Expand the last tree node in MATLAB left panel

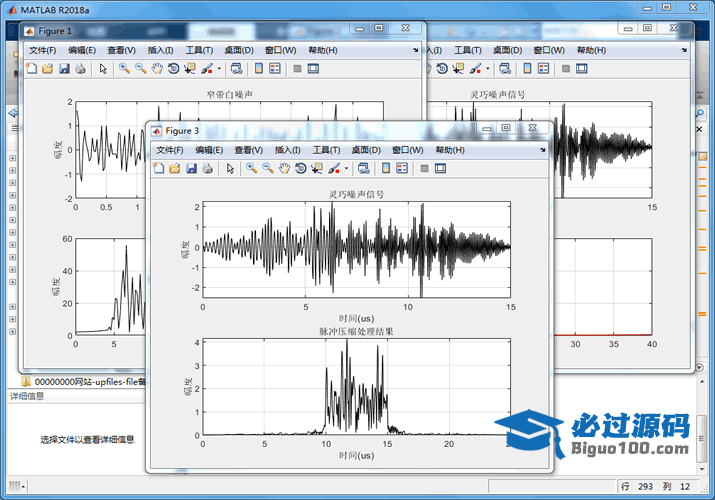[x=12, y=331]
